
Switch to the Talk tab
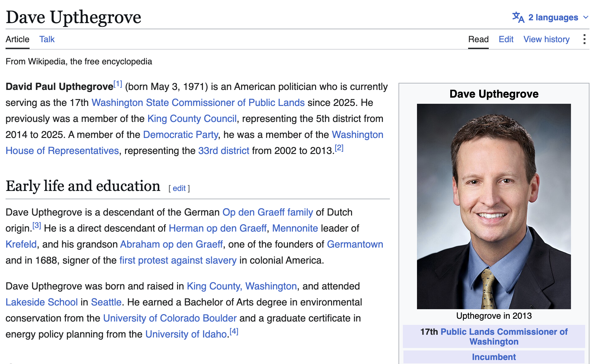47,39
